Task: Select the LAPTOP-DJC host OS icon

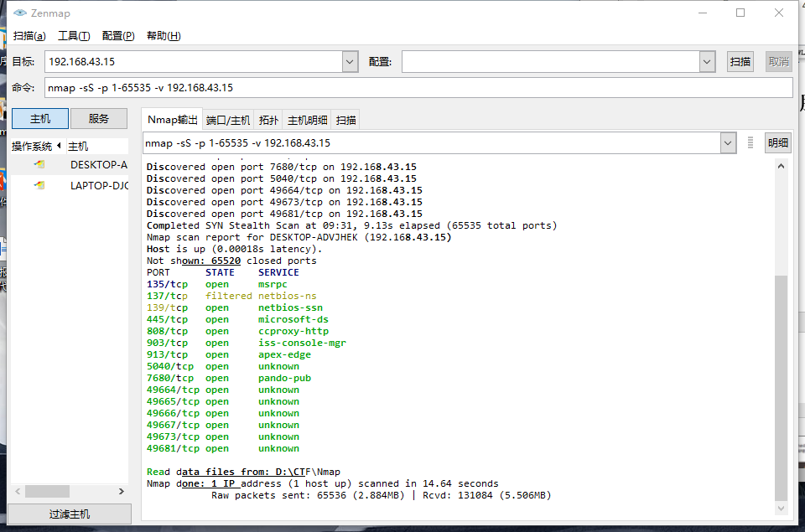Action: [39, 185]
